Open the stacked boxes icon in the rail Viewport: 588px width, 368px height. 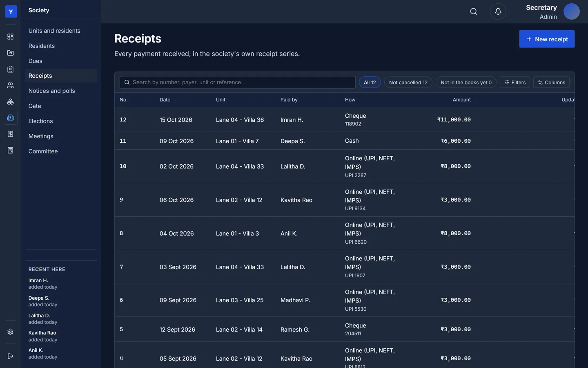point(11,101)
